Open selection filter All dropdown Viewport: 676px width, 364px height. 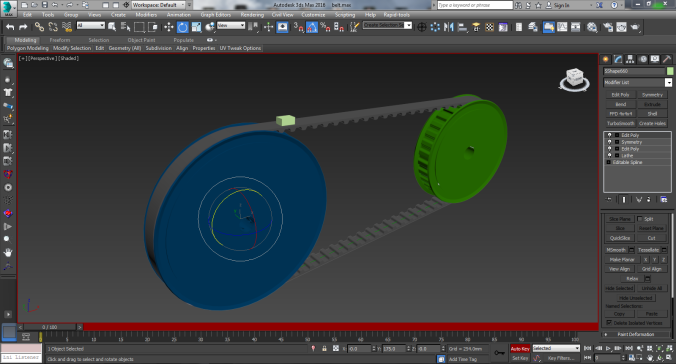click(x=91, y=26)
